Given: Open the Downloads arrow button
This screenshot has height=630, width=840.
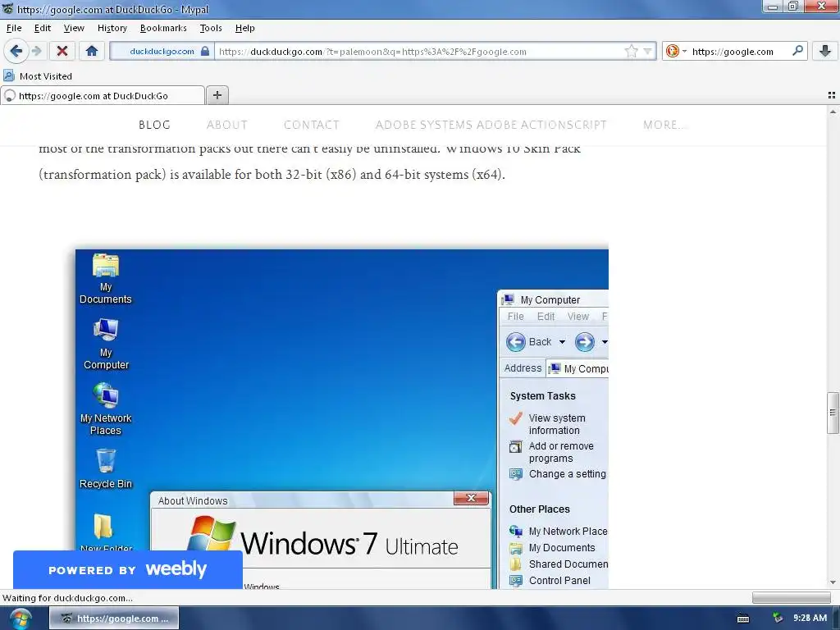Looking at the screenshot, I should [825, 51].
